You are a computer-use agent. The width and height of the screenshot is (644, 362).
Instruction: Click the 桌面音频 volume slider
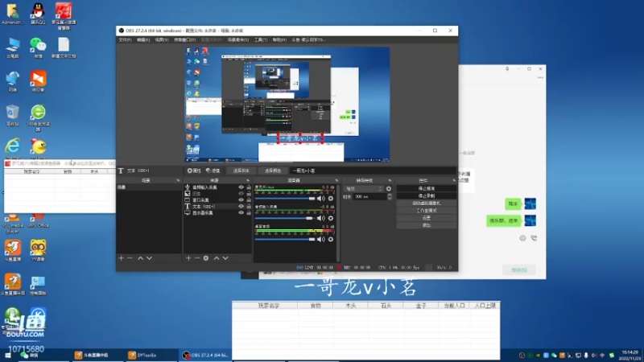point(285,239)
